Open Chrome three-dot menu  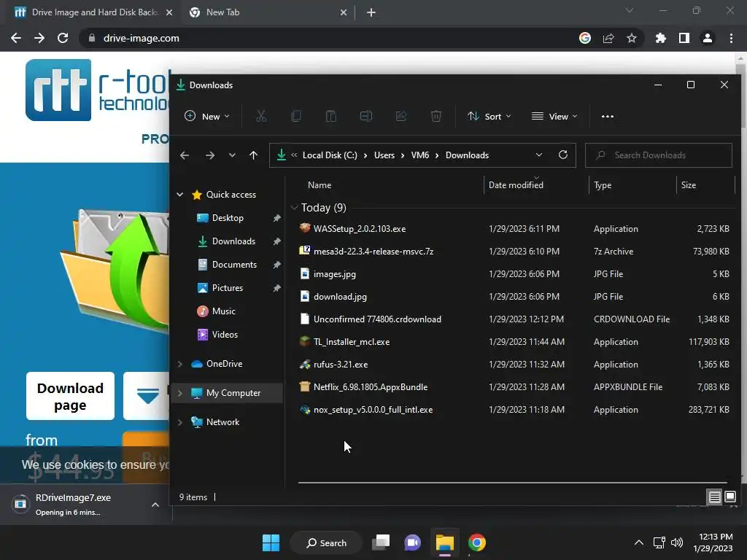tap(731, 38)
